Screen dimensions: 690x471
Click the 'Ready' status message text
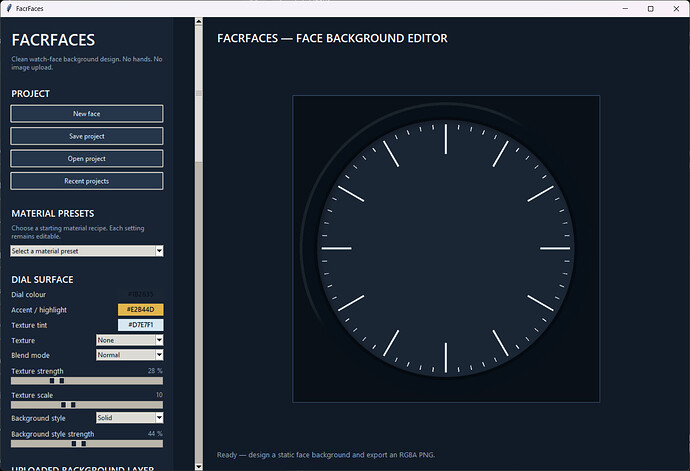click(x=326, y=455)
